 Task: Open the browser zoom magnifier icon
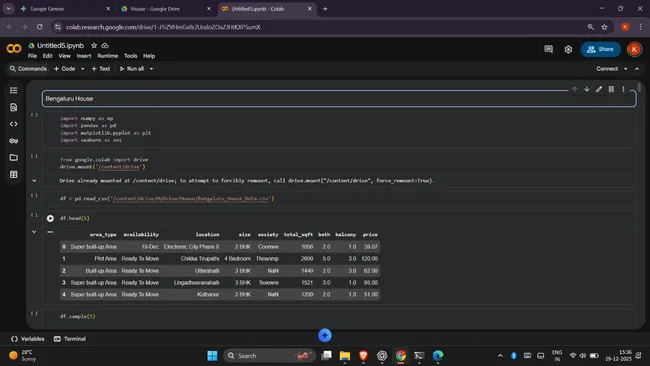tap(590, 27)
